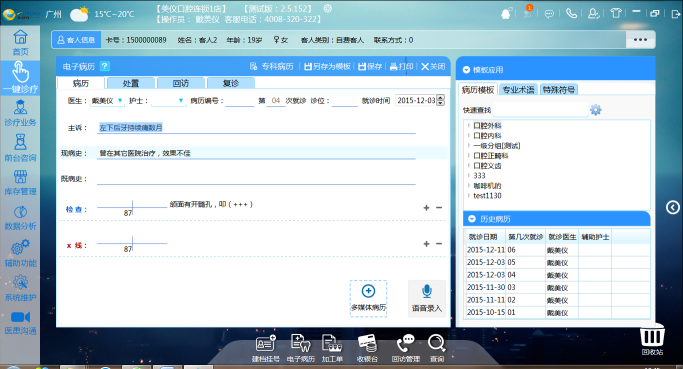Open the chat message bubble icon
Screen dimensions: 683x369
point(549,14)
